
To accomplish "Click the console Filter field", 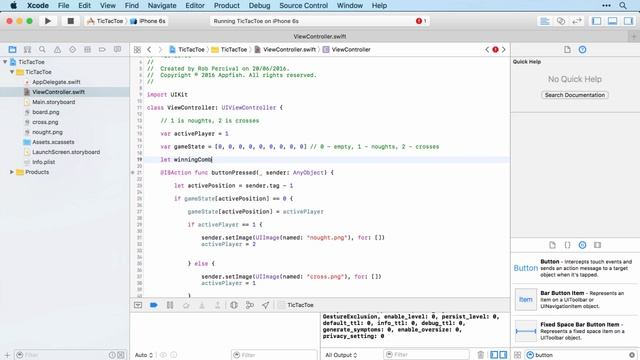I will click(x=426, y=355).
